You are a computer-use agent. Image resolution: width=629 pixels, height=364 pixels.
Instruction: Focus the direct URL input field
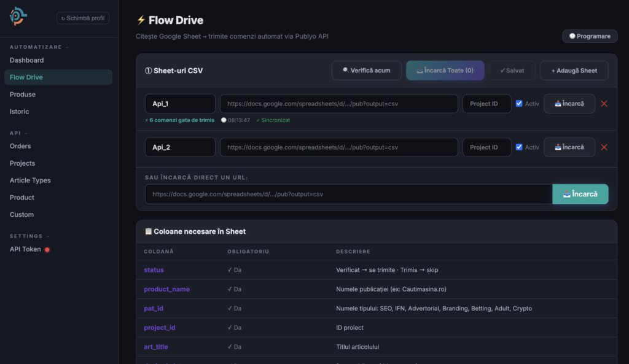348,194
